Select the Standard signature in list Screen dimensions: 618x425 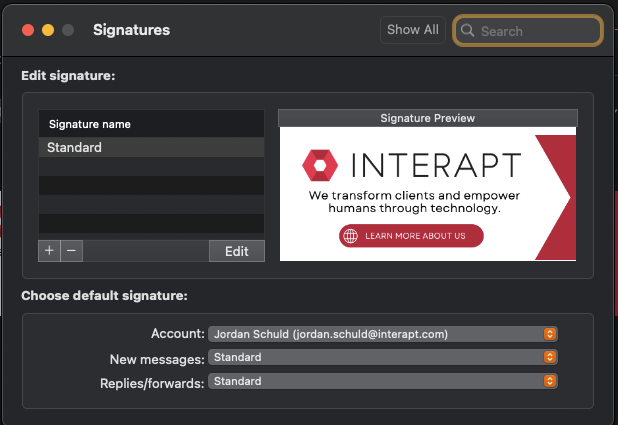tap(151, 148)
